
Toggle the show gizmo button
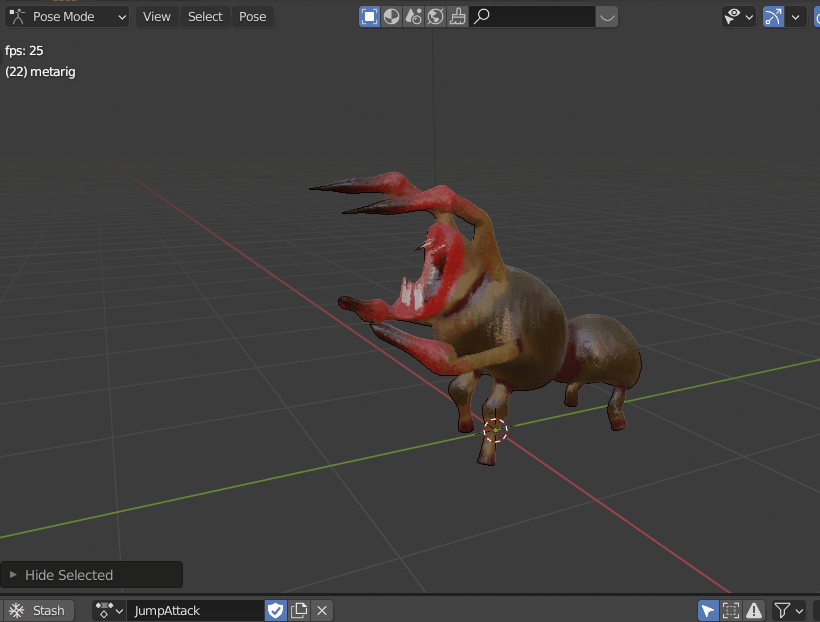click(x=774, y=16)
